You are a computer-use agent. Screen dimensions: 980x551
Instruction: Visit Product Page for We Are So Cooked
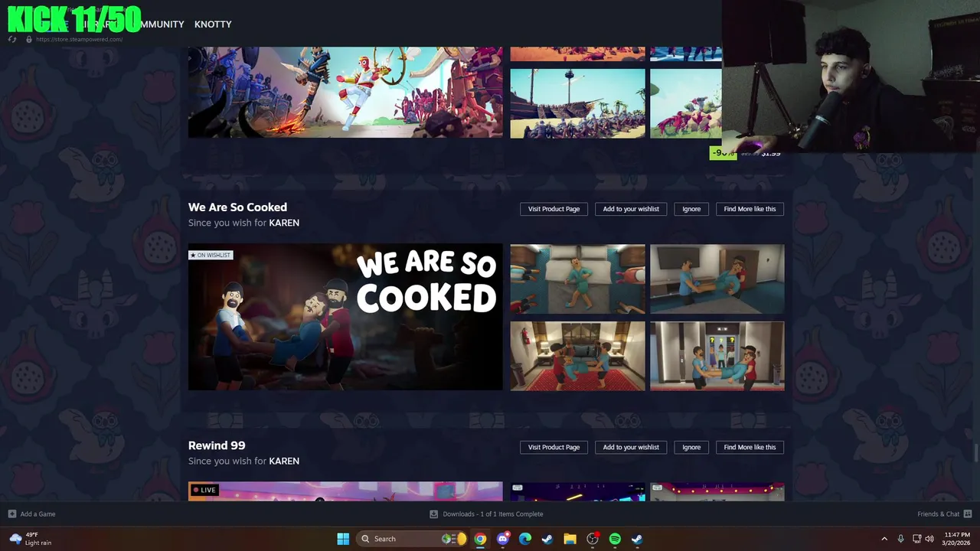tap(554, 209)
